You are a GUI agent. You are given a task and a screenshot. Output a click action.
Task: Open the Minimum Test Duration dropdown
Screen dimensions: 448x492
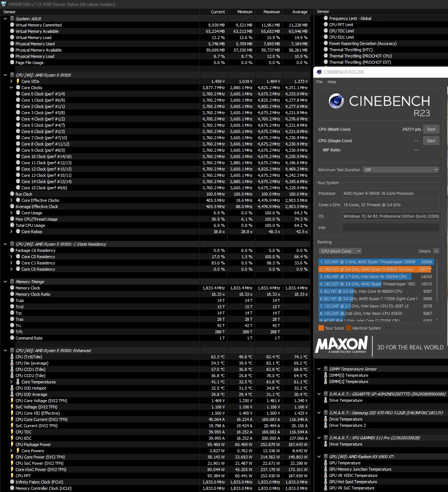click(401, 170)
